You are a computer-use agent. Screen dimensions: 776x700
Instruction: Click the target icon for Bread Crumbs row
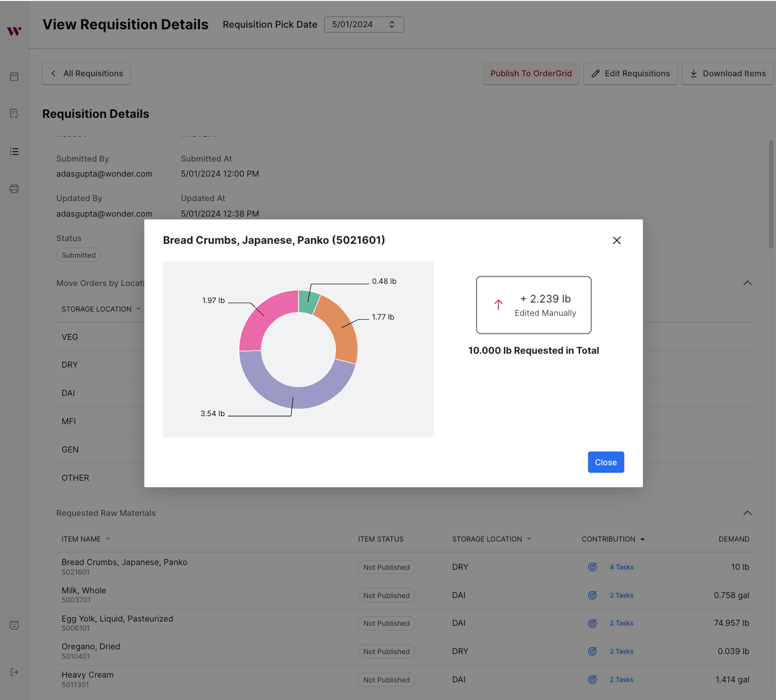coord(593,567)
